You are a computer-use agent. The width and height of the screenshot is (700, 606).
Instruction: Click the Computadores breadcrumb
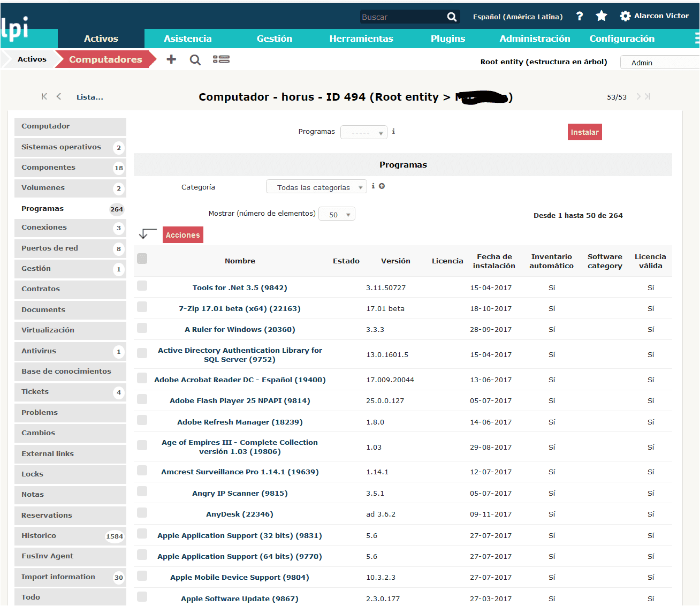(105, 59)
